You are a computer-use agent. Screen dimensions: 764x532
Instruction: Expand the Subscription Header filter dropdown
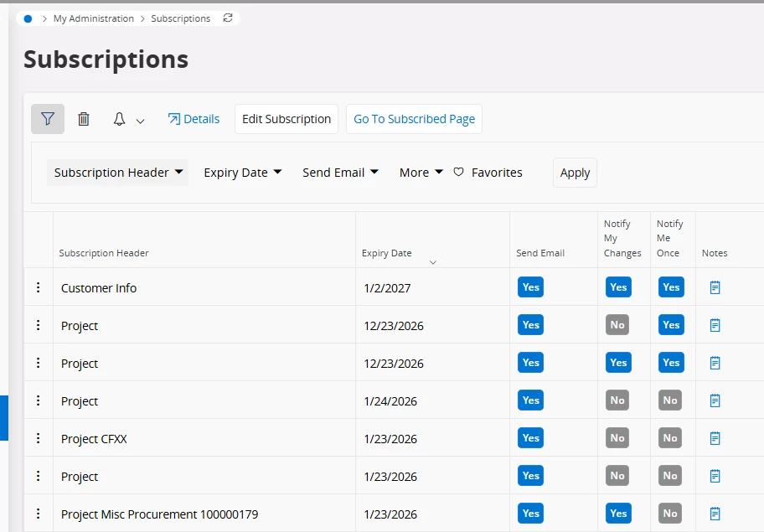tap(117, 173)
